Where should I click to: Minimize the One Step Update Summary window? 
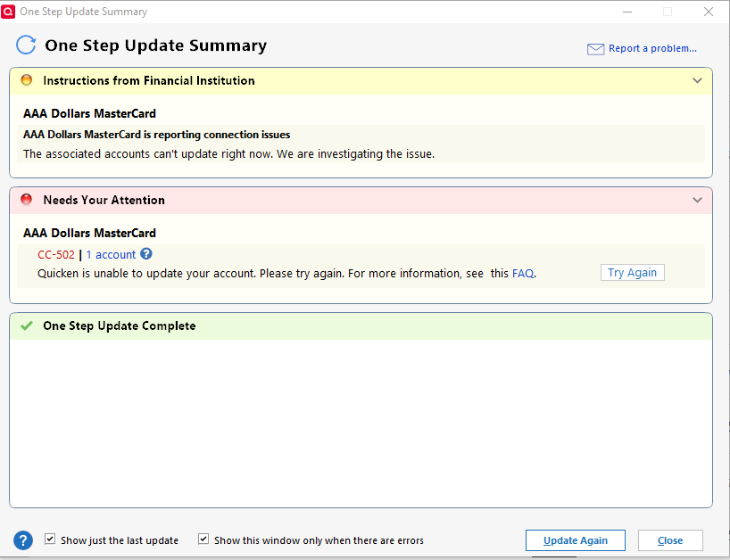click(627, 12)
